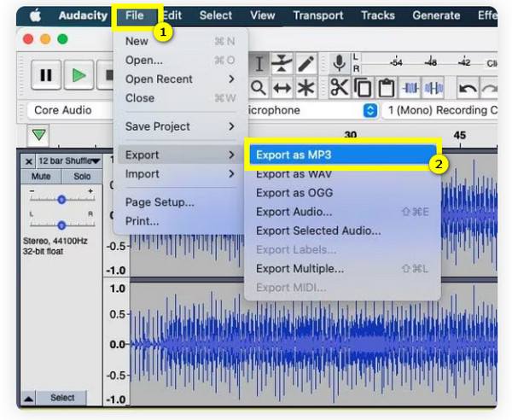The height and width of the screenshot is (420, 512).
Task: Collapse track with bottom arrow button
Action: pyautogui.click(x=29, y=399)
